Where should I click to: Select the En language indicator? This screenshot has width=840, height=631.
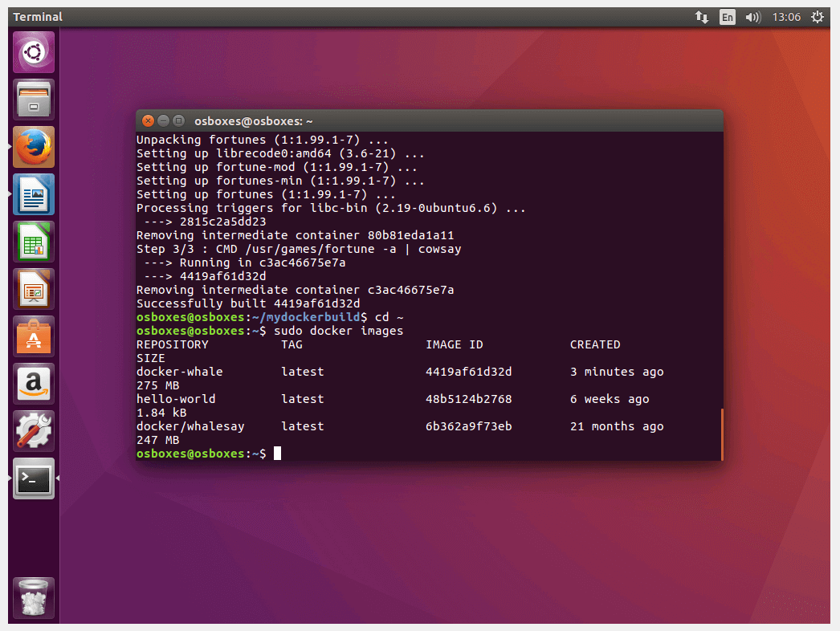click(x=727, y=16)
